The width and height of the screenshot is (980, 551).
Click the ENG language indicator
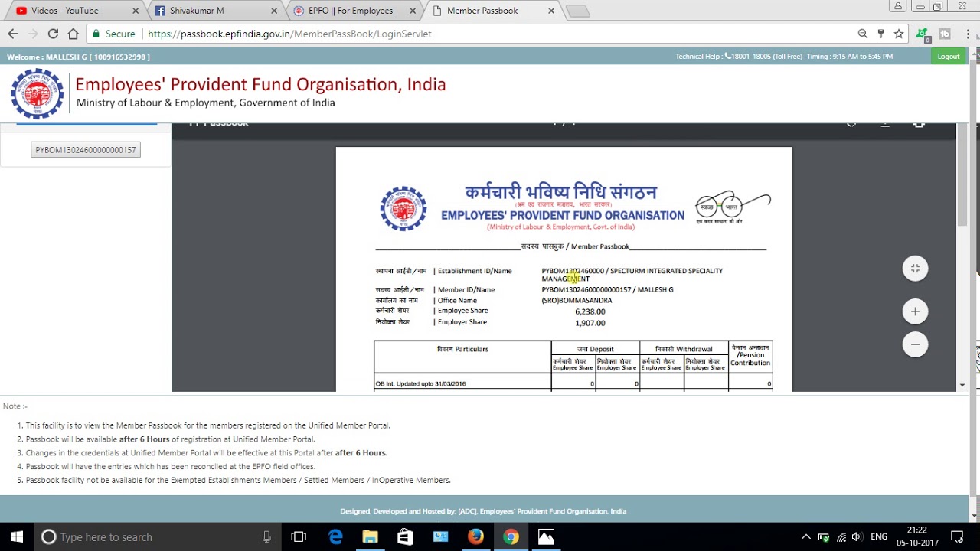point(879,536)
